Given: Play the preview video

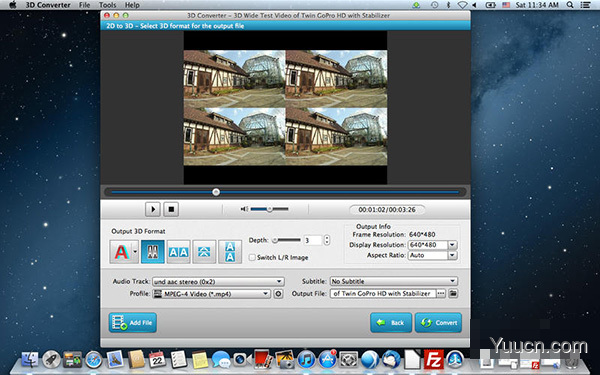Looking at the screenshot, I should coord(153,209).
